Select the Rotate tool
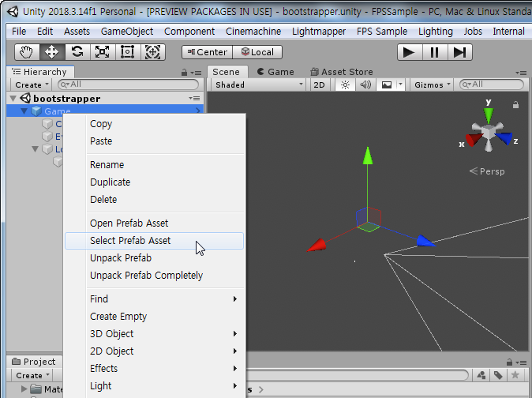 point(77,52)
